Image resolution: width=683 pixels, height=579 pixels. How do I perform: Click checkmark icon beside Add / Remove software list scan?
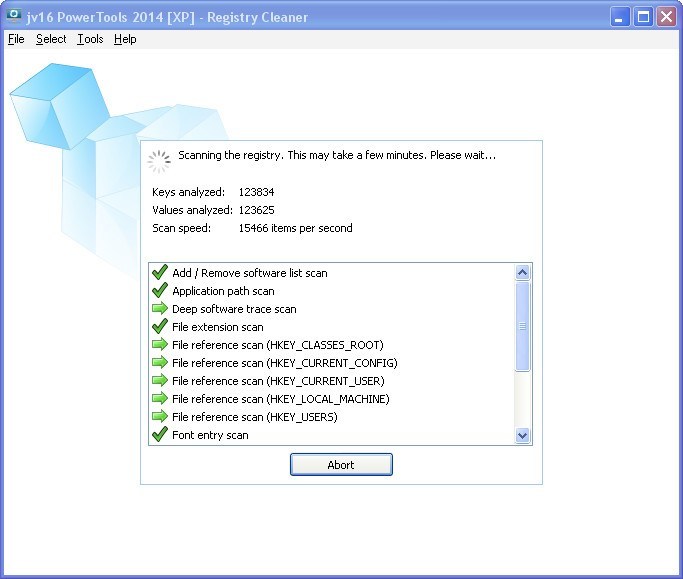(160, 272)
